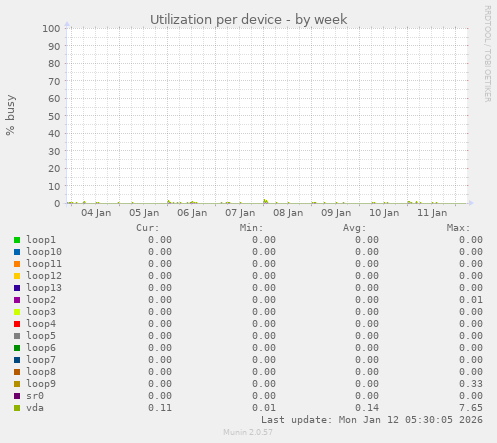Select the loop11 legend label
This screenshot has height=443, width=497.
[44, 264]
